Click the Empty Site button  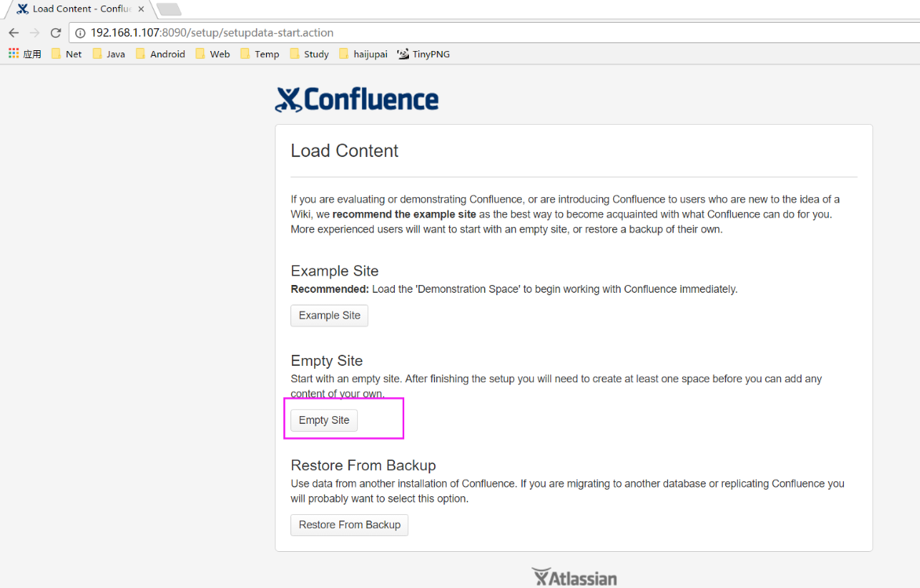(x=324, y=420)
